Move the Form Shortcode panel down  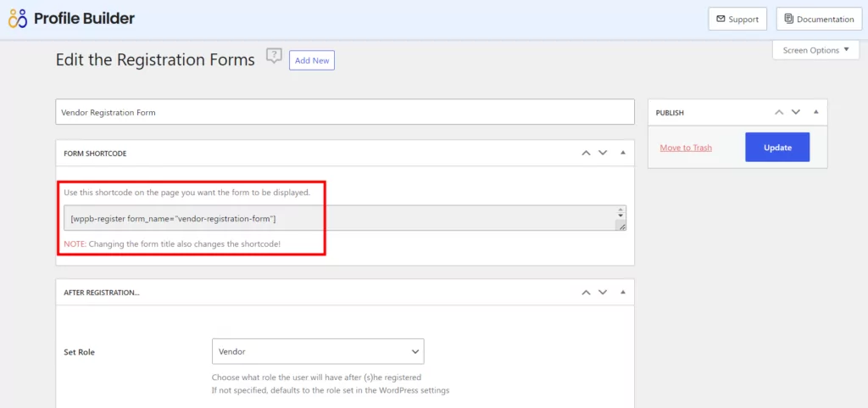coord(603,154)
